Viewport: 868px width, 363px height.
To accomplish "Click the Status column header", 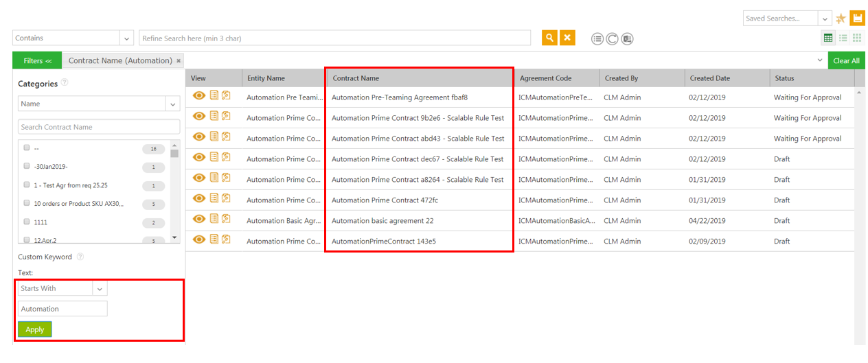I will pyautogui.click(x=784, y=78).
